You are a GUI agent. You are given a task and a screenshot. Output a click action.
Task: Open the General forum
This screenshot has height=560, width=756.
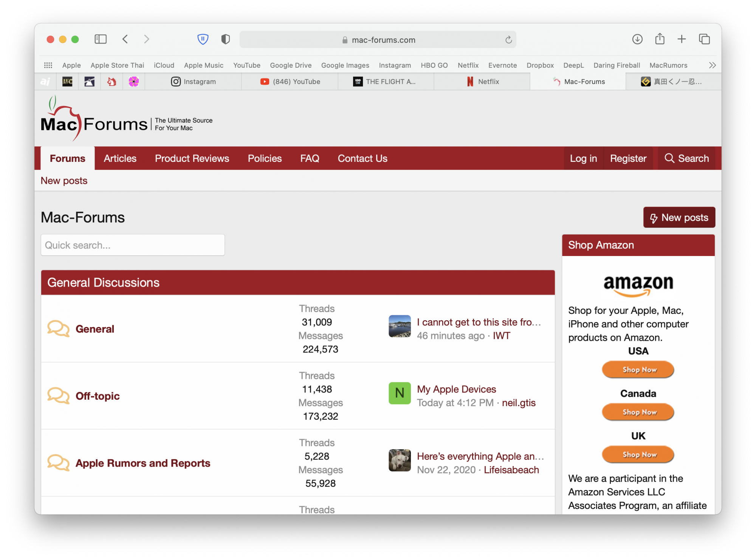tap(95, 329)
